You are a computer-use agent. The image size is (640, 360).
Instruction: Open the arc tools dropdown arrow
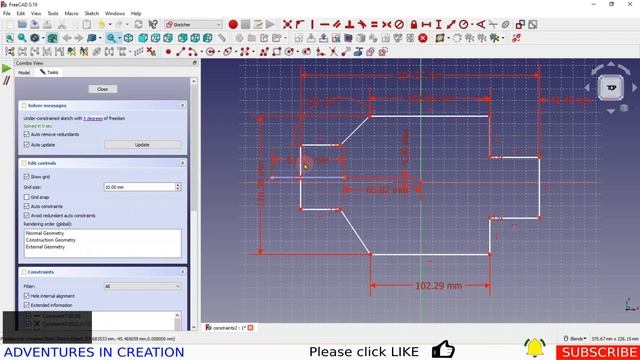tap(201, 52)
